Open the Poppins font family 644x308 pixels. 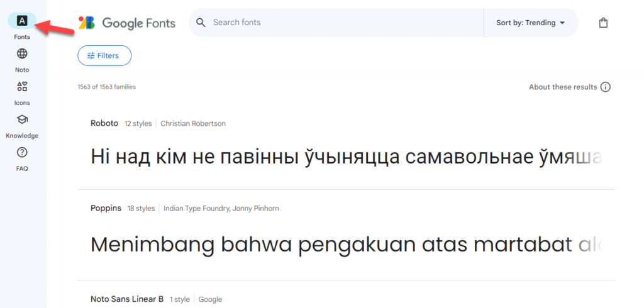coord(106,208)
